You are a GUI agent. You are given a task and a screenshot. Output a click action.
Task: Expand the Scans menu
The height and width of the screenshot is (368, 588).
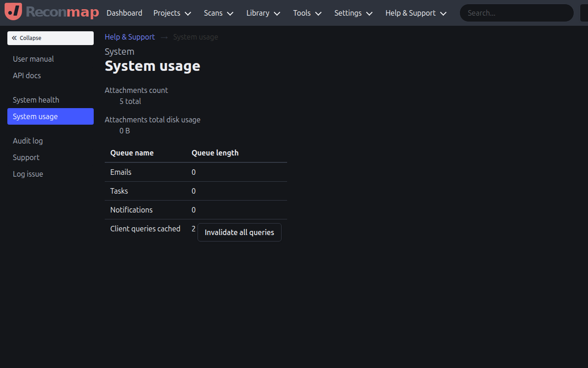[x=219, y=13]
